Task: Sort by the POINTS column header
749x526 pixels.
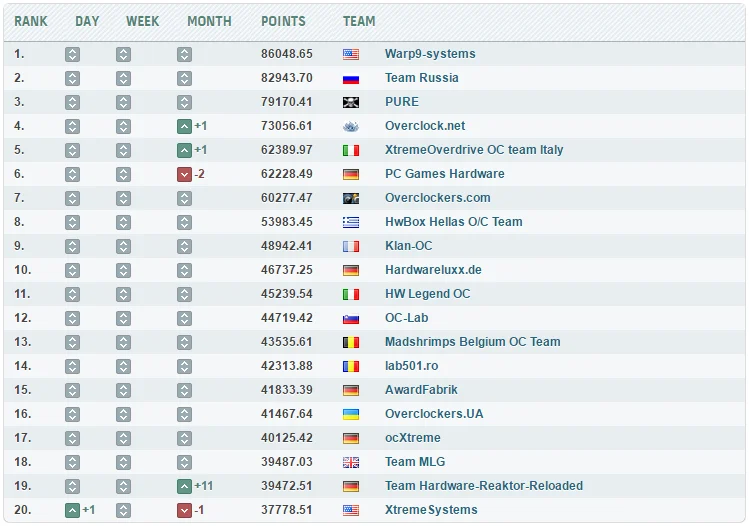Action: click(283, 21)
